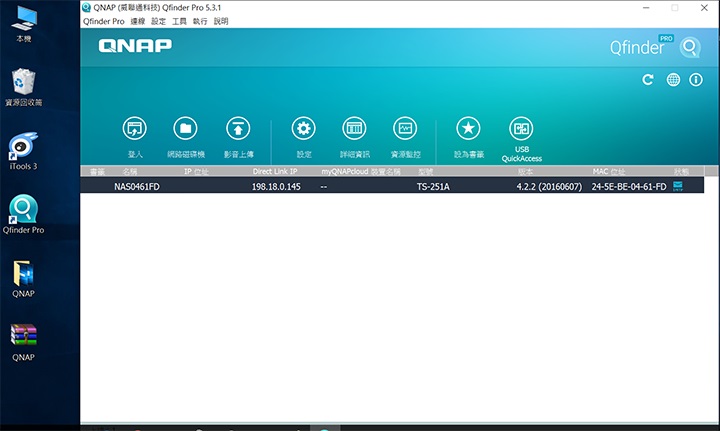Click the QNAP logo in the banner

coord(135,45)
